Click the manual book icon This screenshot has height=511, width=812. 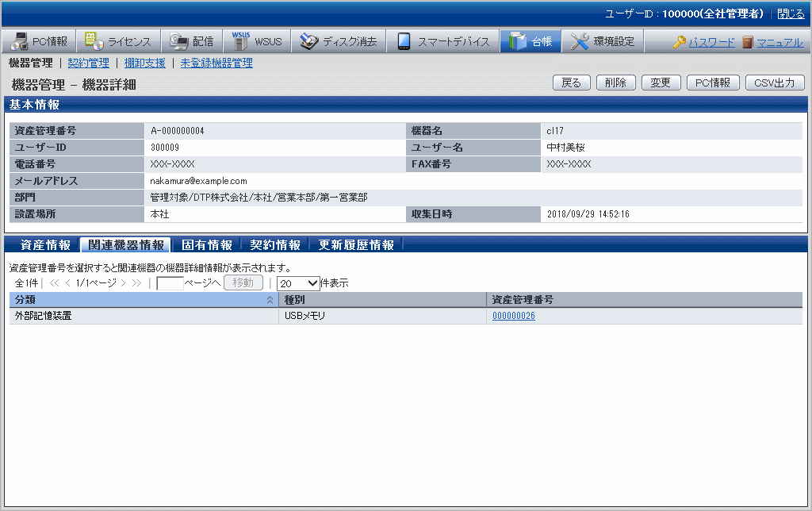click(x=747, y=42)
